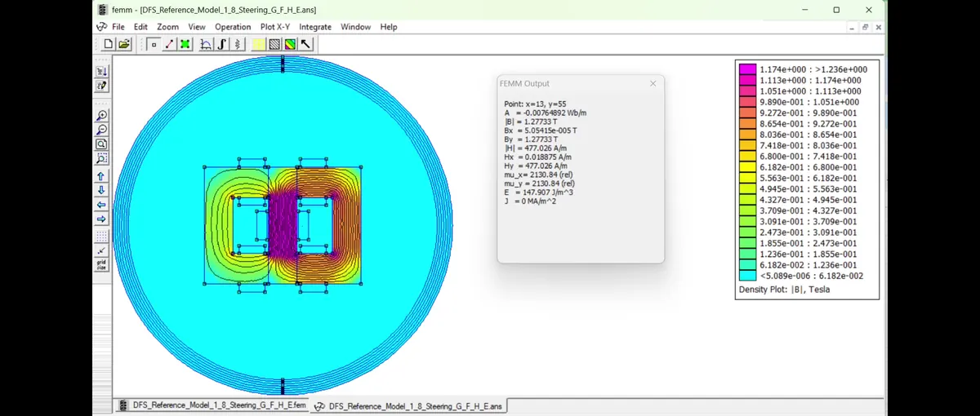
Task: Click the zoom window icon
Action: coord(102,158)
